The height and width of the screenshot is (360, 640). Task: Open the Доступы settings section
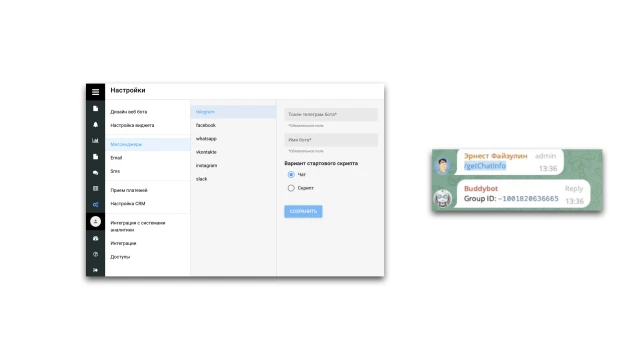tap(120, 257)
